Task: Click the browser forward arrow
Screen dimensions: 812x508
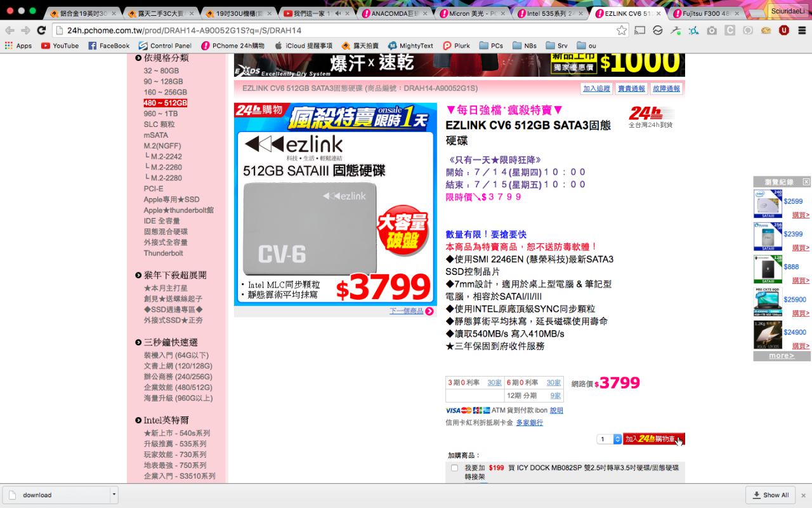Action: pos(25,30)
